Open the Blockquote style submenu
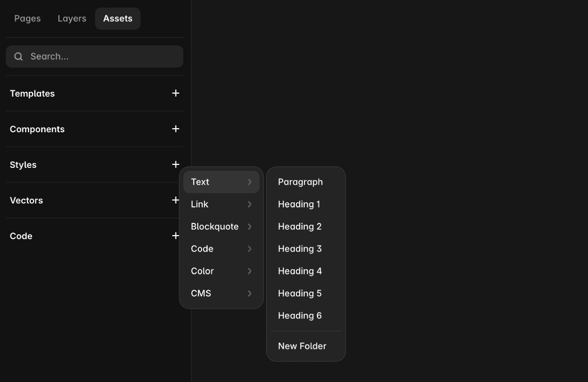Image resolution: width=588 pixels, height=382 pixels. point(221,227)
